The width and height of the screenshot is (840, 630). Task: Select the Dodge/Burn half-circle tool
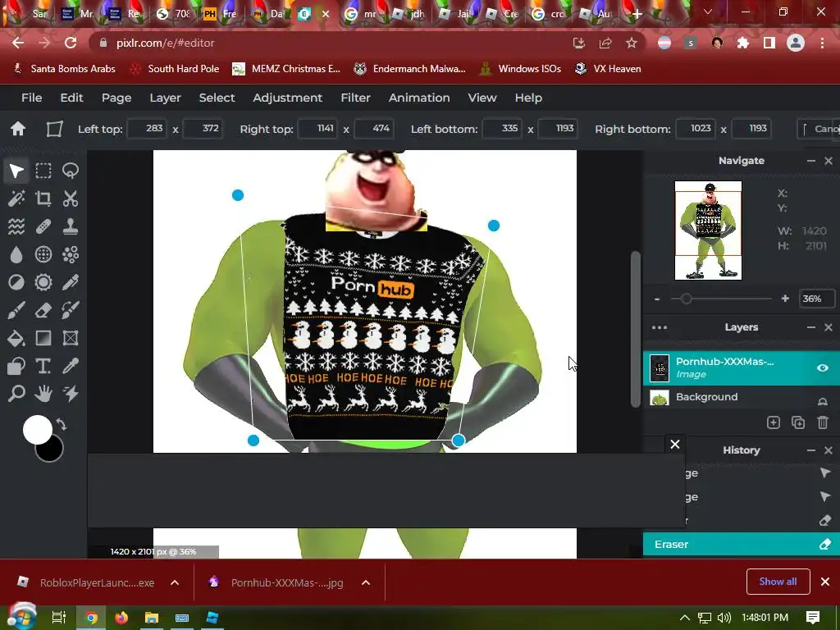pyautogui.click(x=16, y=282)
